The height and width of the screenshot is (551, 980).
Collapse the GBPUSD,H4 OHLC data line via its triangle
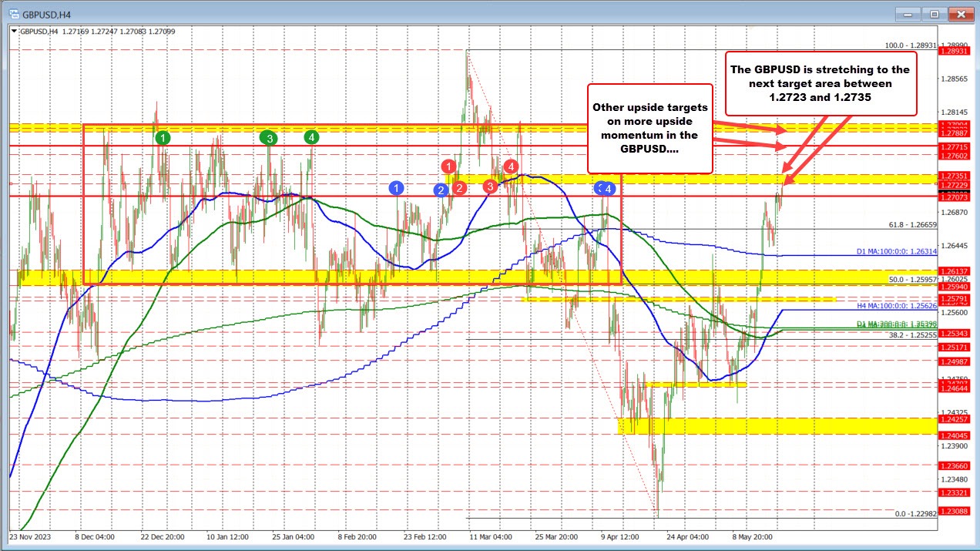click(x=12, y=32)
